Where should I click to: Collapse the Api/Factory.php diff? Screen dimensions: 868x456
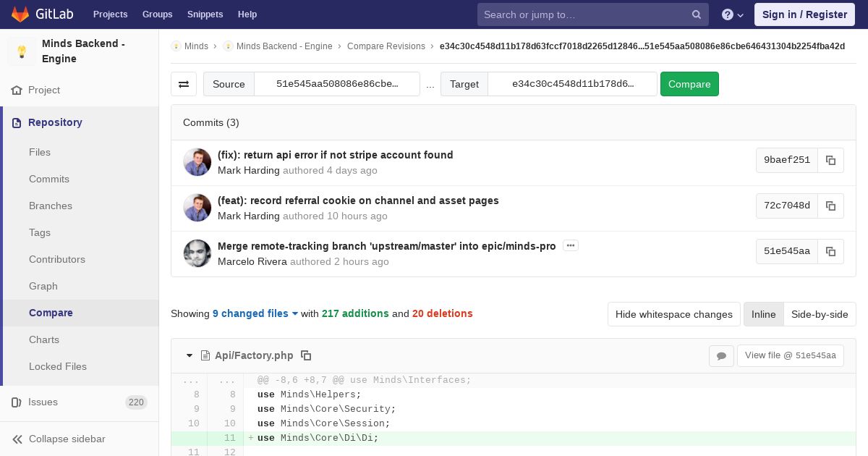pos(190,355)
